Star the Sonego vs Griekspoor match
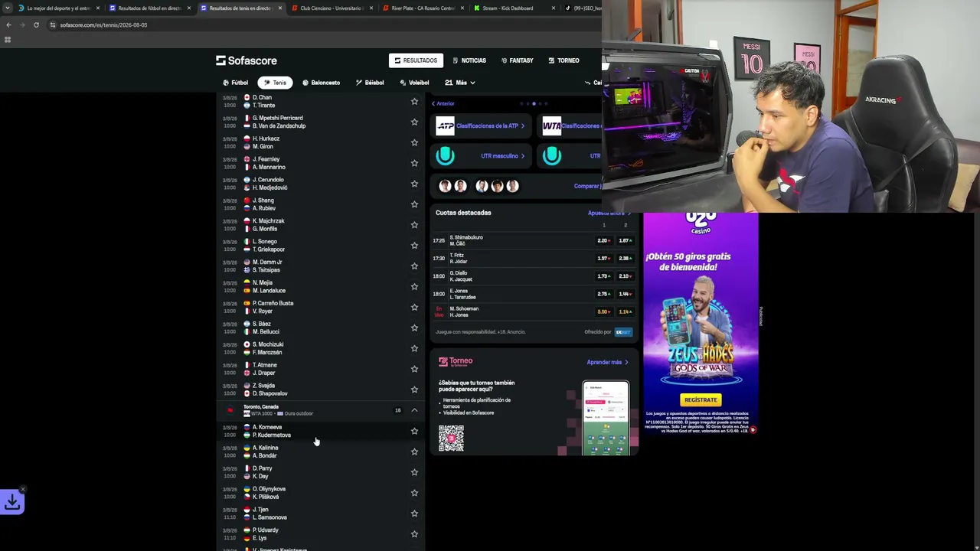This screenshot has width=980, height=551. pyautogui.click(x=414, y=245)
